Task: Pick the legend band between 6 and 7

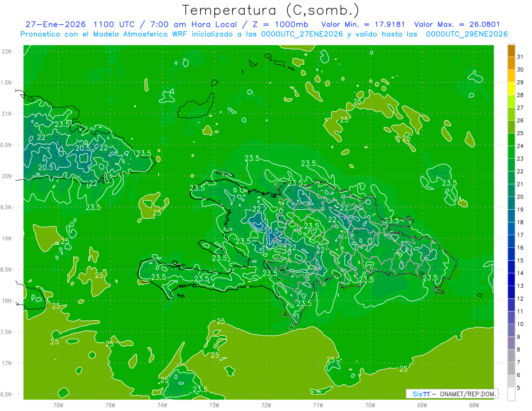Action: (x=511, y=368)
